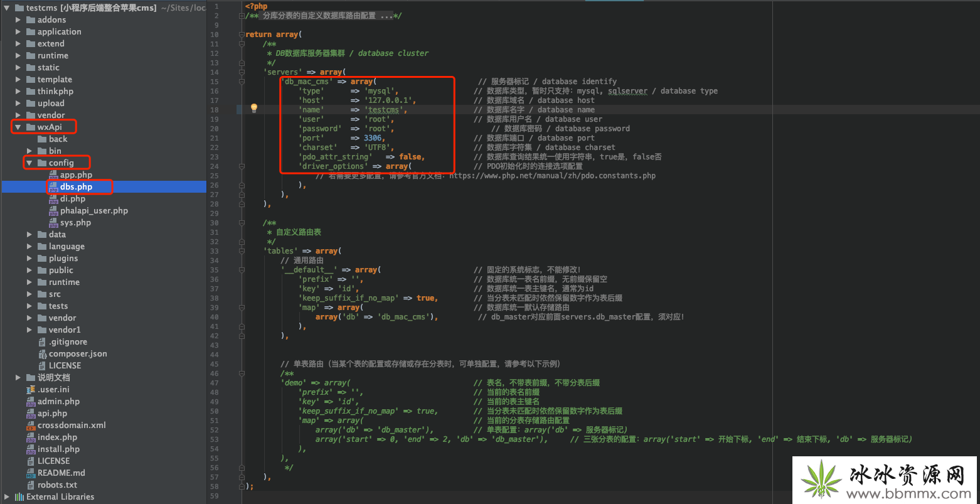The width and height of the screenshot is (980, 504).
Task: Click the '127.0.0.1' host value in the code
Action: tap(389, 100)
